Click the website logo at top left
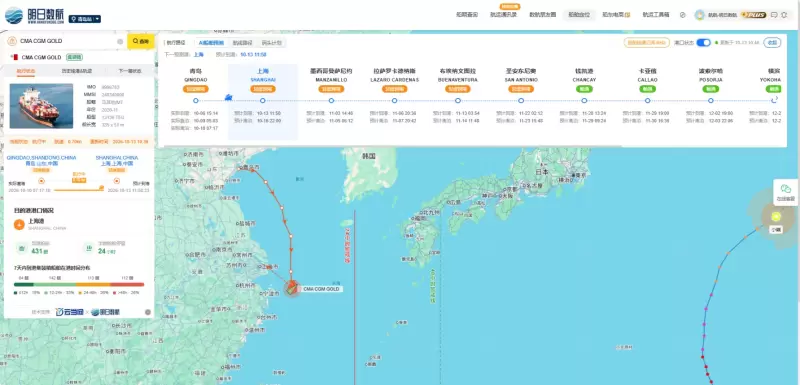This screenshot has height=385, width=800. tap(34, 16)
